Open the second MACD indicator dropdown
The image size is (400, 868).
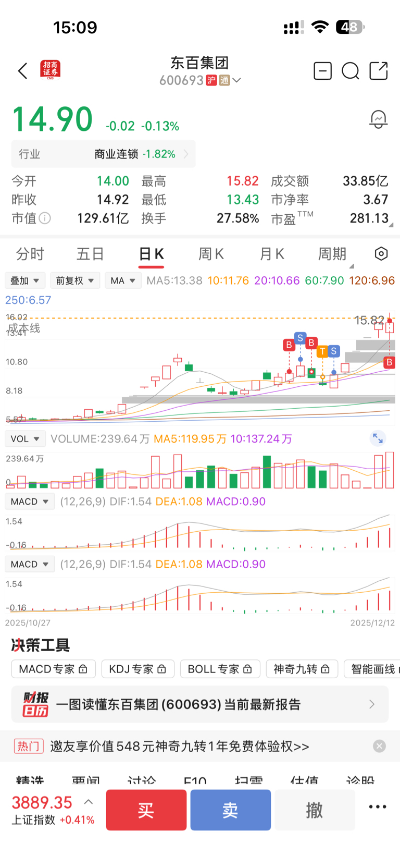pos(30,564)
